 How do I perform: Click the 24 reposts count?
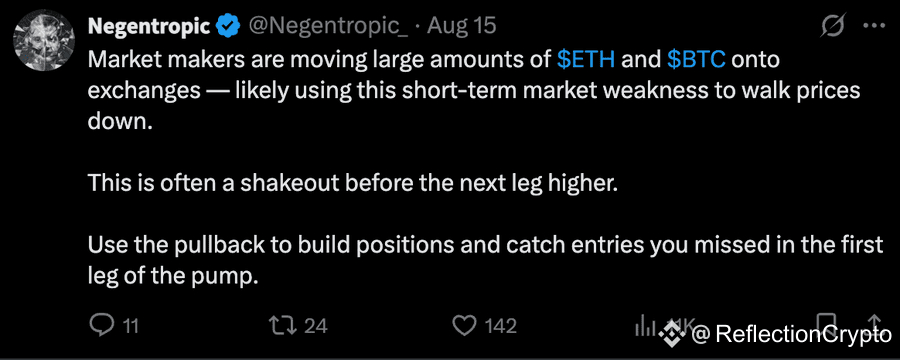(315, 326)
